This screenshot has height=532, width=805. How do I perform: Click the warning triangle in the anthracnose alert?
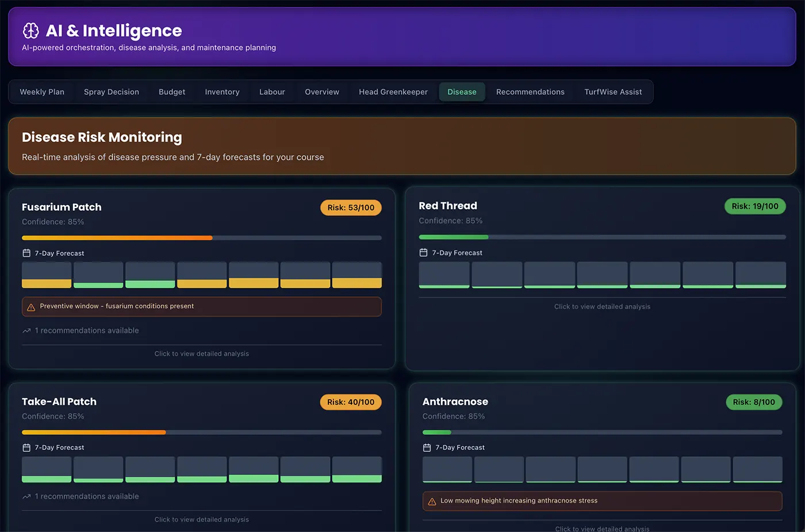point(432,500)
